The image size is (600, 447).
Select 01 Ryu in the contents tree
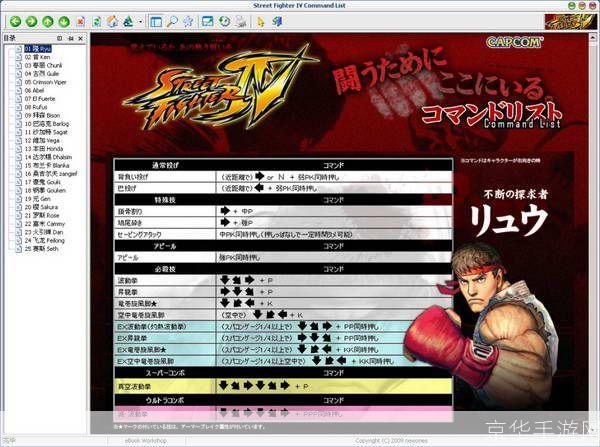click(x=38, y=49)
